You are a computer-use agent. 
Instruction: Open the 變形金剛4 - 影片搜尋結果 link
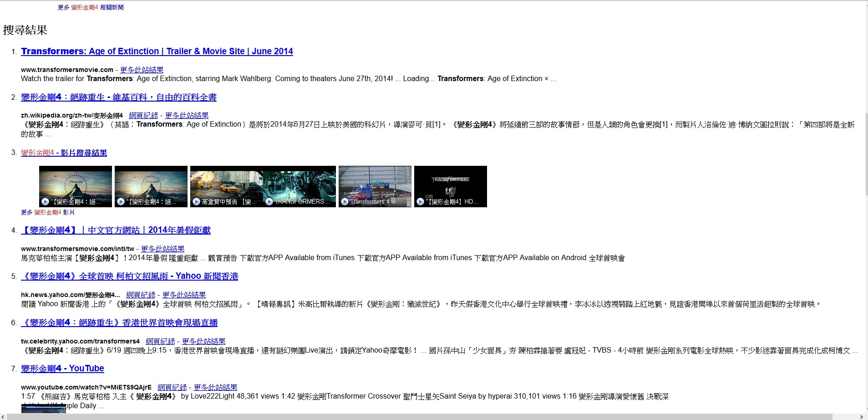64,153
